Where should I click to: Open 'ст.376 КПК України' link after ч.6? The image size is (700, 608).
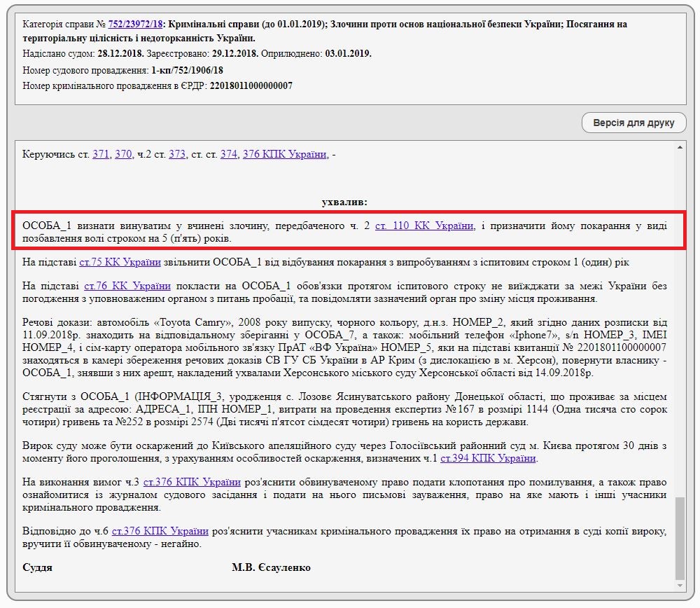(160, 530)
